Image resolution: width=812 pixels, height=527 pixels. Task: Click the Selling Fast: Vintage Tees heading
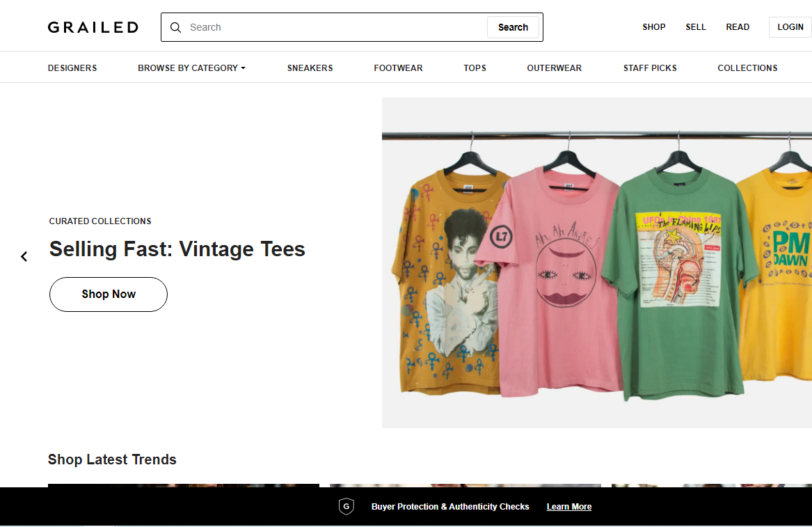177,249
